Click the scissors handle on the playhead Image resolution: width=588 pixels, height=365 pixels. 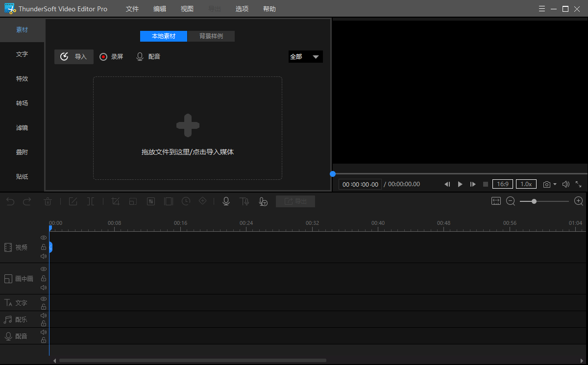pyautogui.click(x=50, y=247)
